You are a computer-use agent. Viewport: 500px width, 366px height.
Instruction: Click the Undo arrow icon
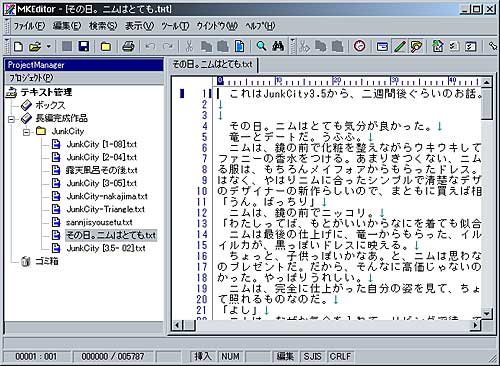pyautogui.click(x=150, y=46)
